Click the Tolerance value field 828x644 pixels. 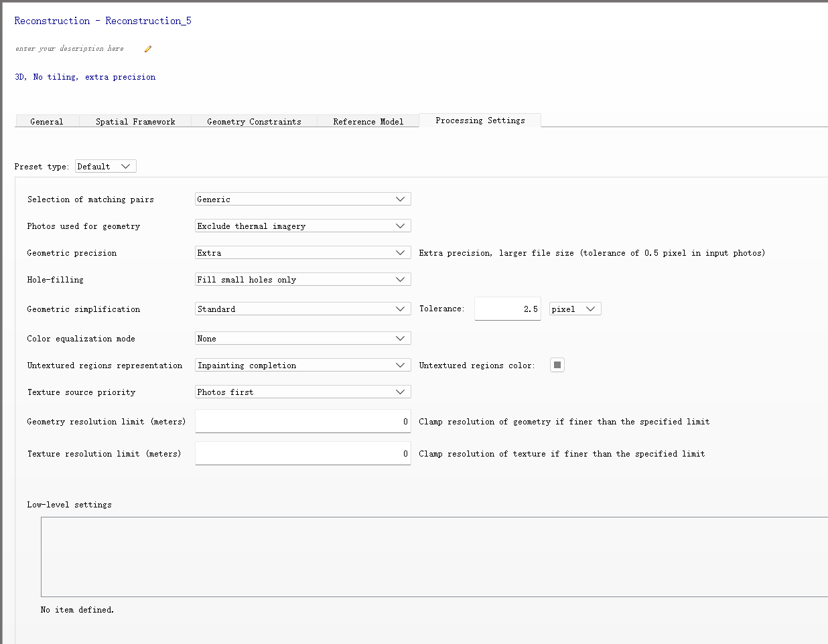[x=507, y=309]
